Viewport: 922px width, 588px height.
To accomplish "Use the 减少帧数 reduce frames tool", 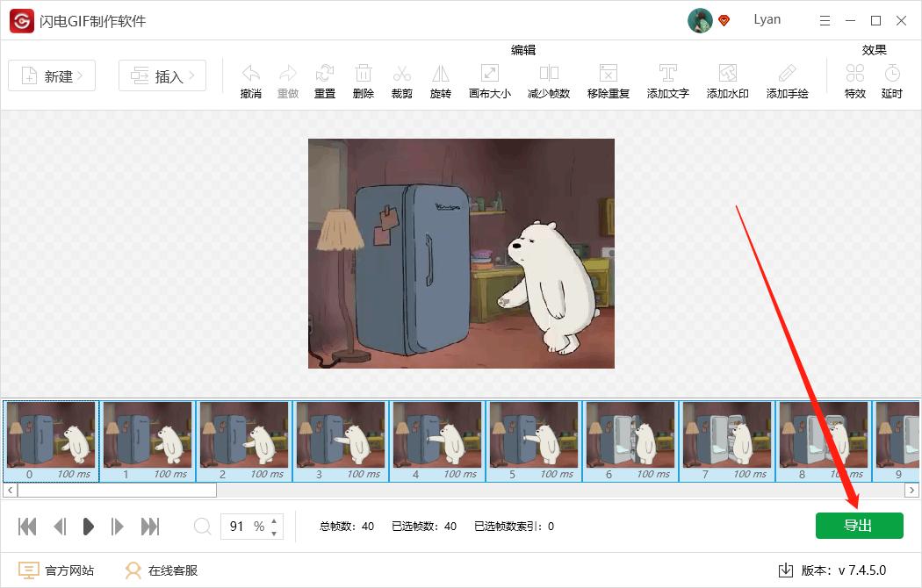I will point(547,79).
